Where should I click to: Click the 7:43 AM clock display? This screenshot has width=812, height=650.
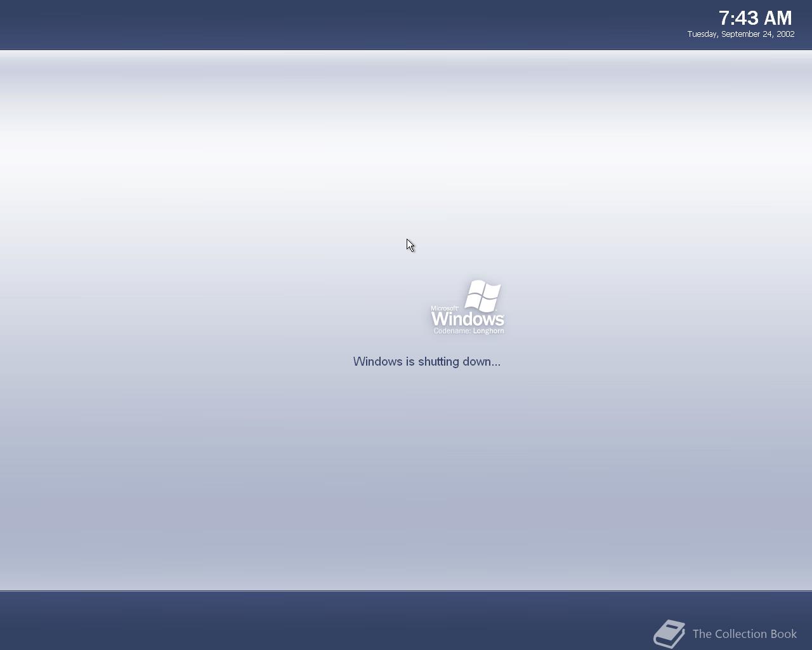pos(756,18)
